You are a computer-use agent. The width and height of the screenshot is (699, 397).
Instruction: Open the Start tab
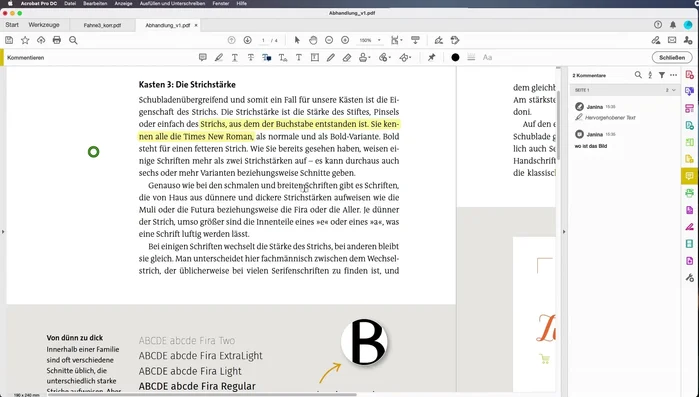click(x=12, y=25)
